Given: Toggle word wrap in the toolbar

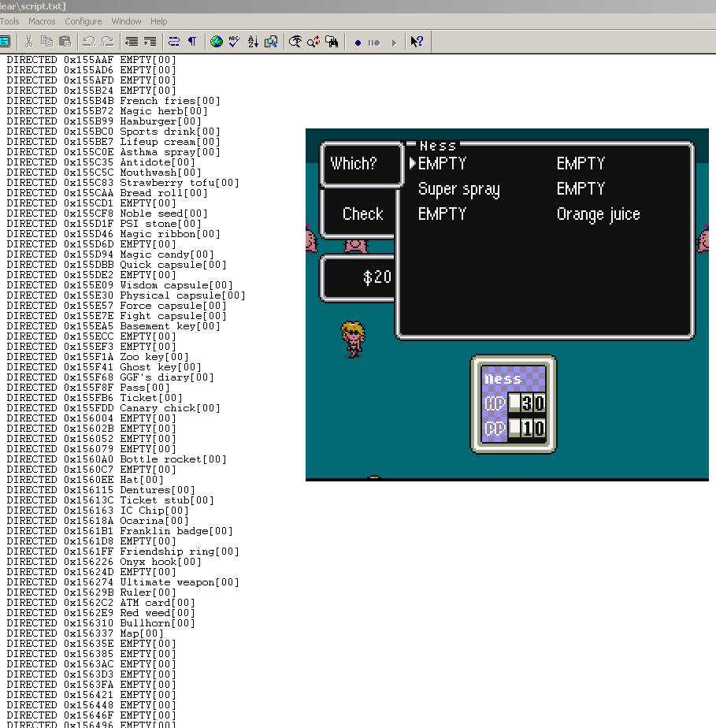Looking at the screenshot, I should click(x=174, y=42).
